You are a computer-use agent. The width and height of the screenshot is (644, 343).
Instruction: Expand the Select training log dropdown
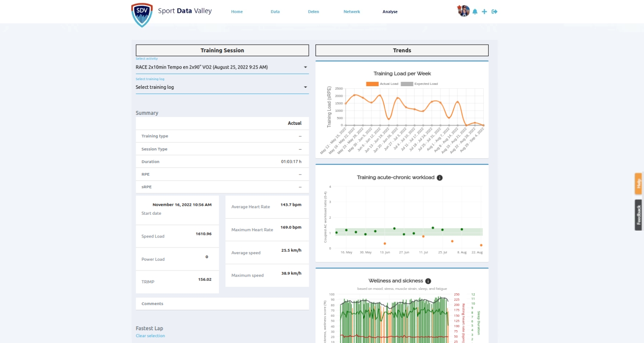pyautogui.click(x=222, y=87)
